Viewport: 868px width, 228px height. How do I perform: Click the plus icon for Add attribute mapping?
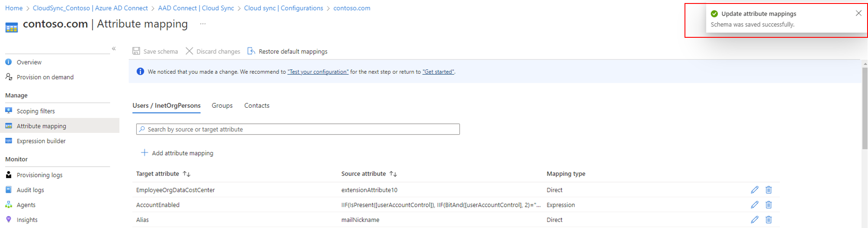coord(144,153)
